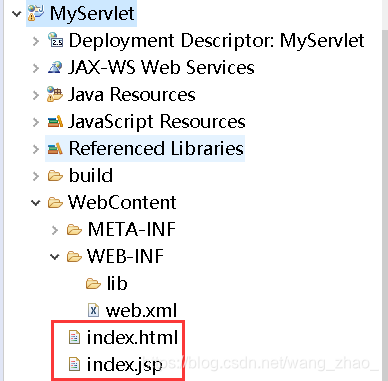The width and height of the screenshot is (388, 381).
Task: Click the web.xml file icon
Action: [94, 311]
